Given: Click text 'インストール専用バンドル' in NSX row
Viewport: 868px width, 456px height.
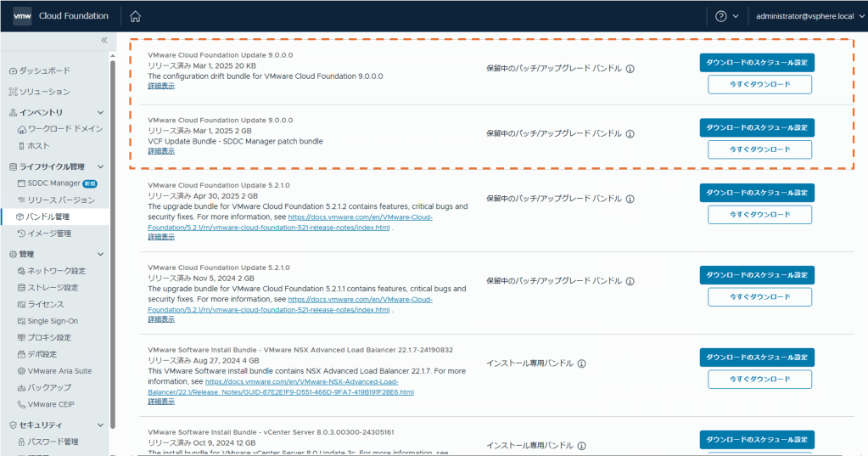Looking at the screenshot, I should [529, 363].
